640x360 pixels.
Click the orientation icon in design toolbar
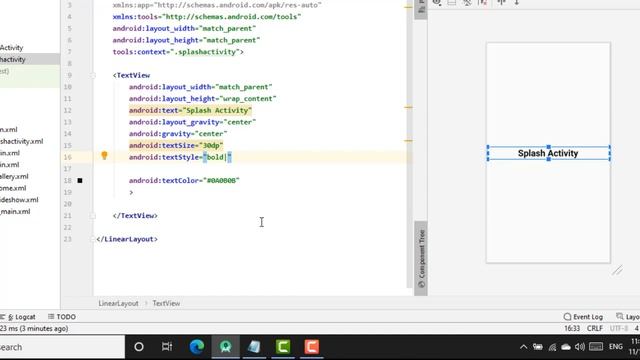(x=467, y=2)
